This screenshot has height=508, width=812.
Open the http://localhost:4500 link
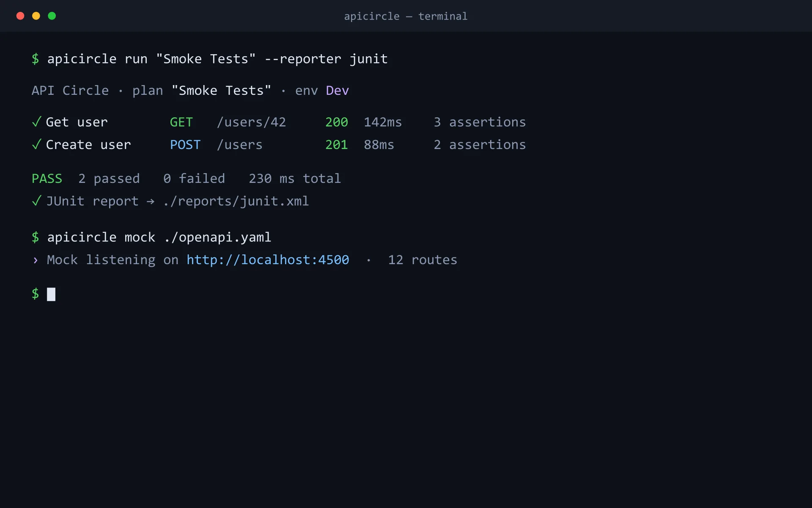pos(268,260)
